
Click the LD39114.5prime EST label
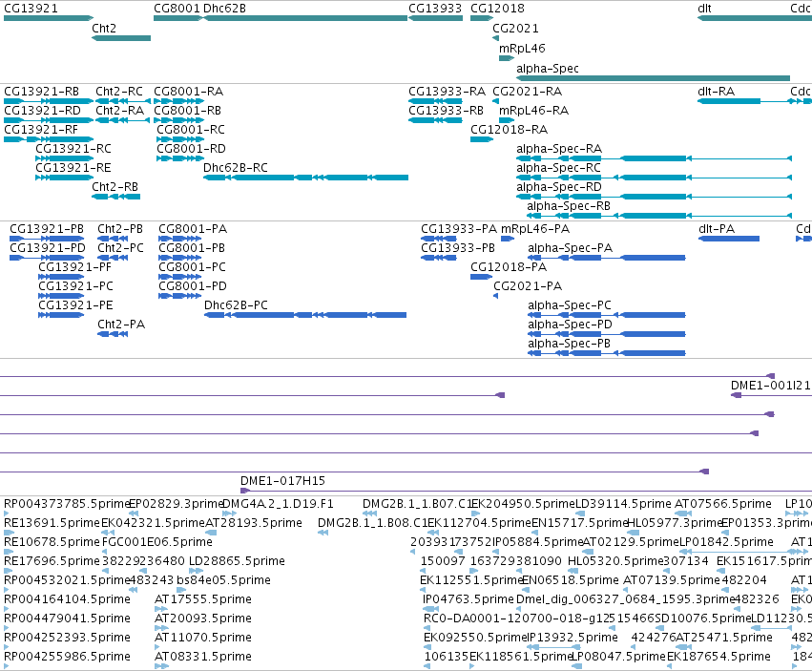[x=623, y=504]
